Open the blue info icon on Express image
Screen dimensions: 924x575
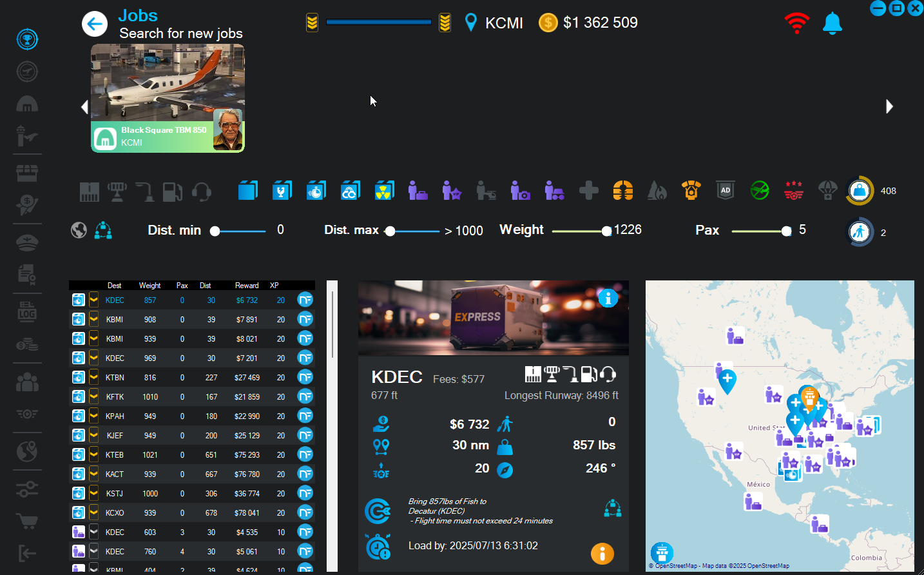point(608,298)
